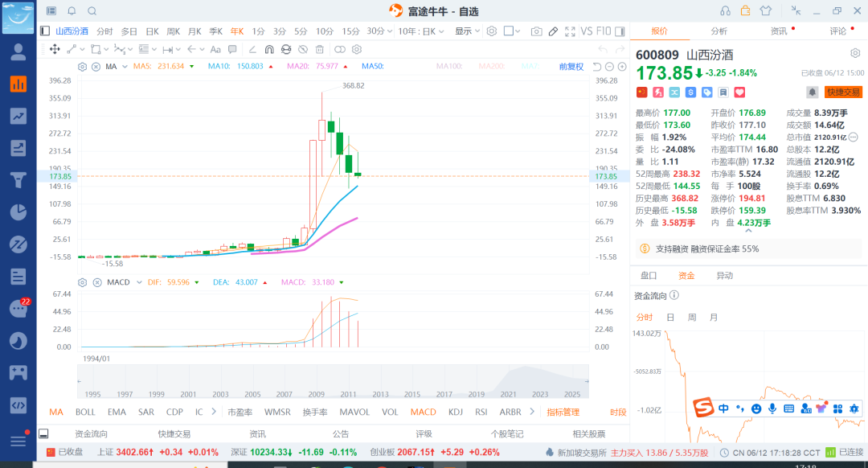
Task: Enable the magnet snap tool
Action: tap(269, 49)
